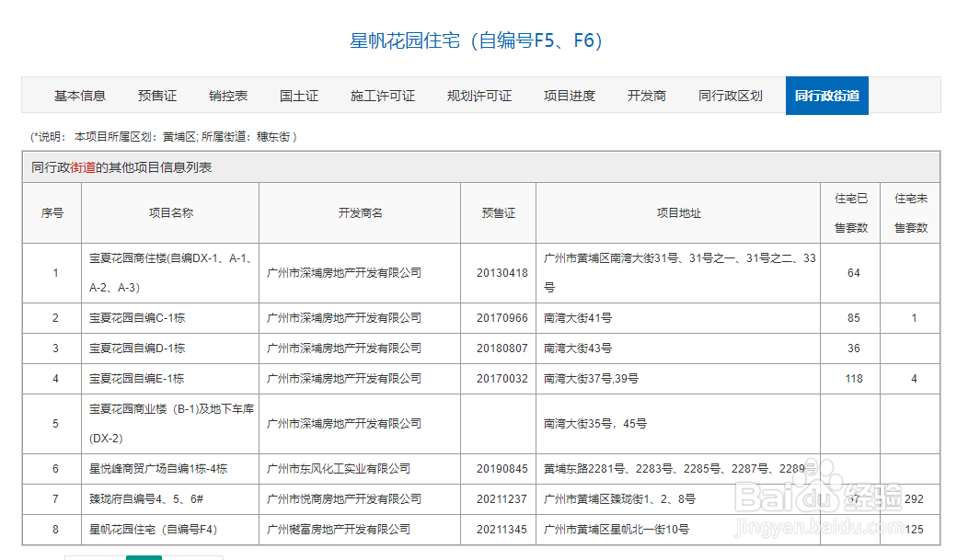
Task: Click address 南湾大街41号
Action: tap(577, 318)
